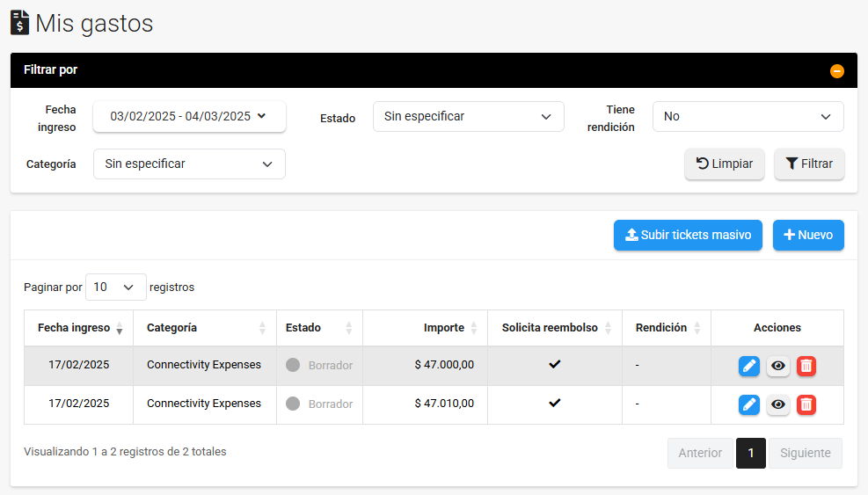
Task: Open the Fecha ingreso date range field
Action: point(189,117)
